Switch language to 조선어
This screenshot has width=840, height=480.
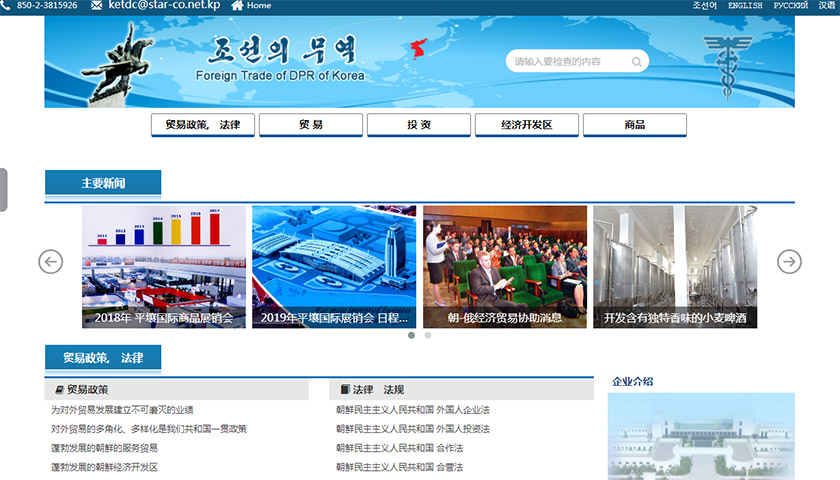tap(704, 5)
